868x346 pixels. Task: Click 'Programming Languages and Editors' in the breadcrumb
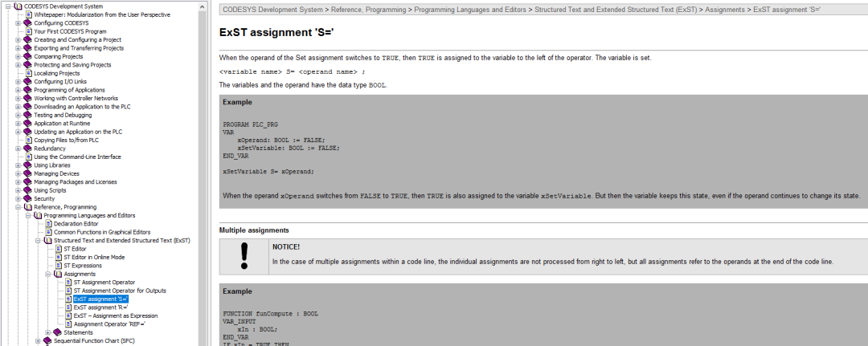pyautogui.click(x=471, y=10)
